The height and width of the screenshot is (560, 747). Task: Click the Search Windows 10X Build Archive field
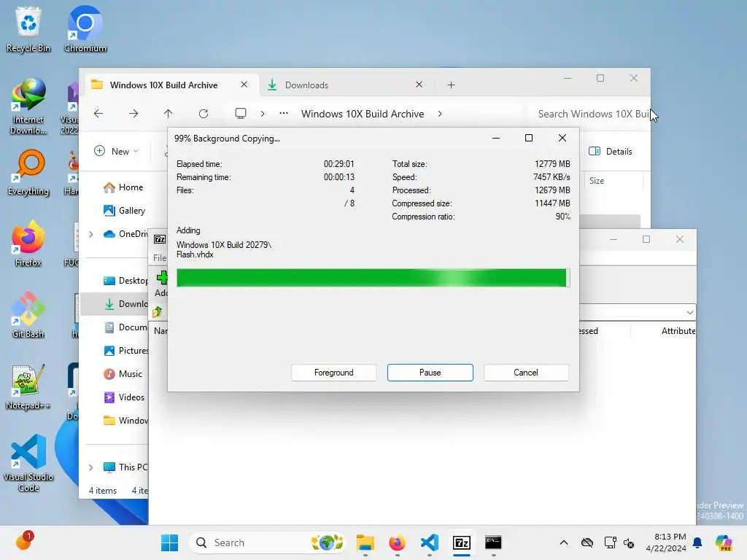click(589, 113)
